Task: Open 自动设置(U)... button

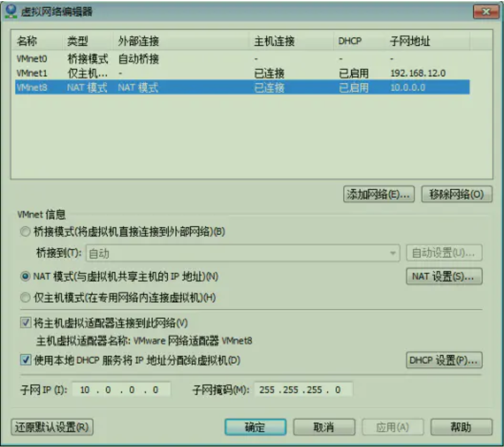Action: (x=444, y=253)
